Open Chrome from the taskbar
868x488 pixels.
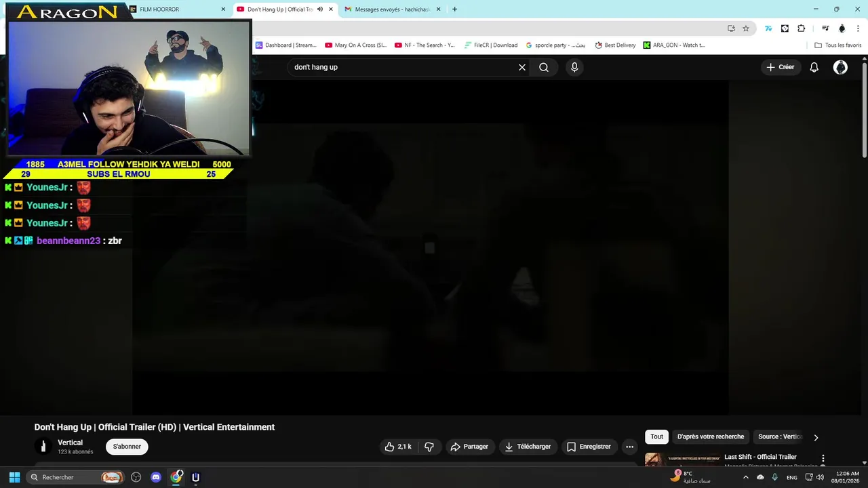coord(176,477)
